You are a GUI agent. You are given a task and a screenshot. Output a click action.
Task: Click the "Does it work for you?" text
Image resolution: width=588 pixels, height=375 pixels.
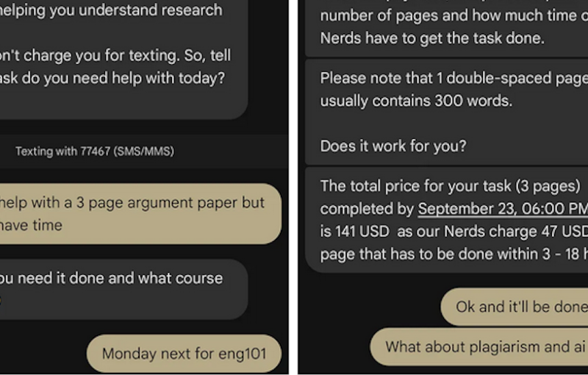pos(393,146)
